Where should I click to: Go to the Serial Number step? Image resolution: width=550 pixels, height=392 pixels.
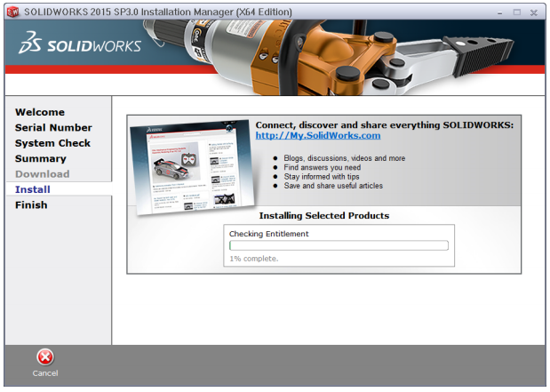(x=53, y=128)
